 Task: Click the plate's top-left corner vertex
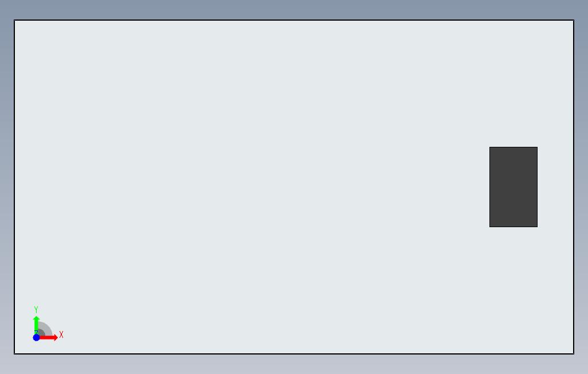click(14, 20)
